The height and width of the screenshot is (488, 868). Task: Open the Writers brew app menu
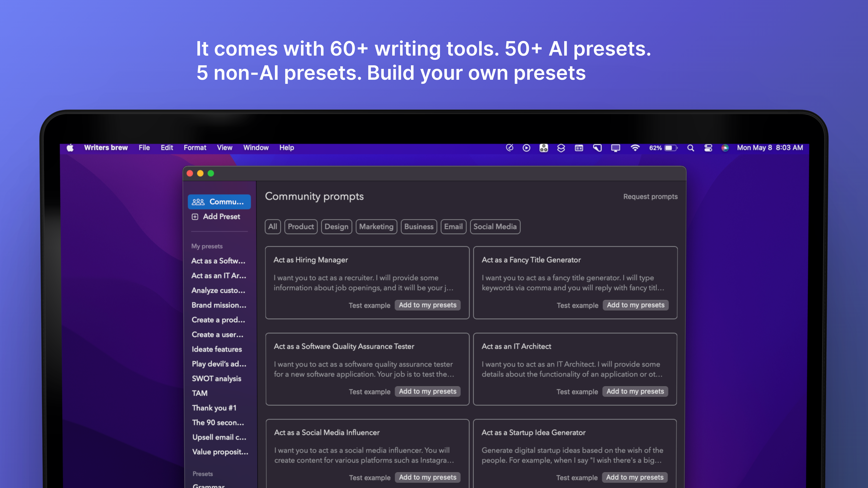(x=106, y=148)
